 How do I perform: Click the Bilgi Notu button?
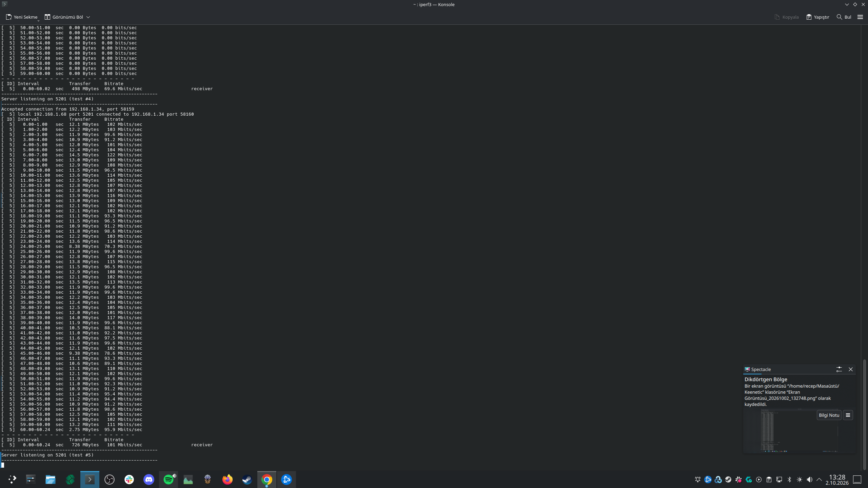829,415
